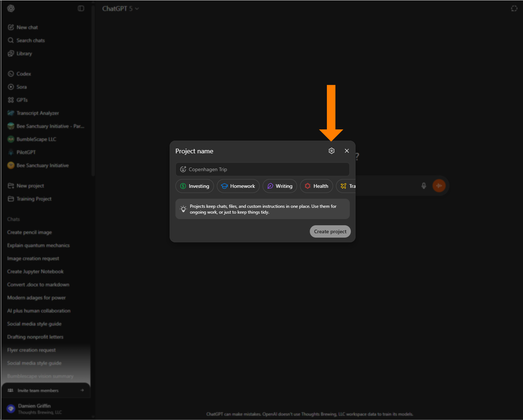Open project settings via the gear icon
The image size is (523, 420).
[x=331, y=150]
